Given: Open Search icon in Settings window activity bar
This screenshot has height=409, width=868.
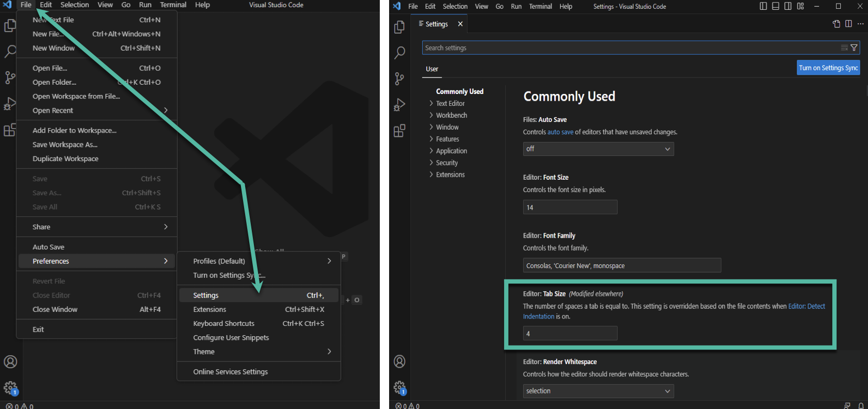Looking at the screenshot, I should (399, 53).
